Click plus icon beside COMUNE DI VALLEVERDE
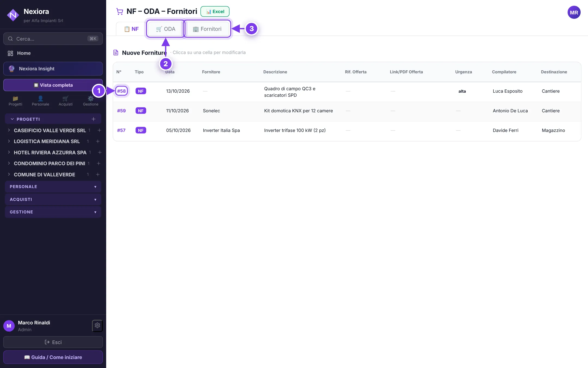588x368 pixels. (98, 174)
